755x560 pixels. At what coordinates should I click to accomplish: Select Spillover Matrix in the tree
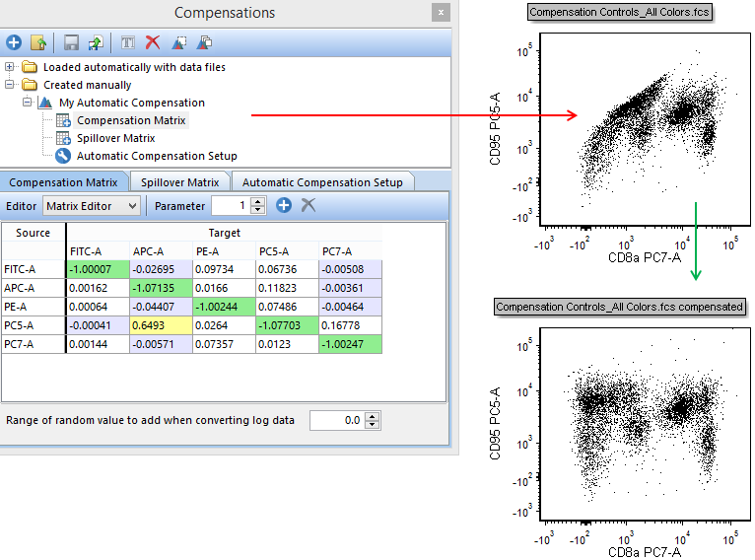(115, 138)
